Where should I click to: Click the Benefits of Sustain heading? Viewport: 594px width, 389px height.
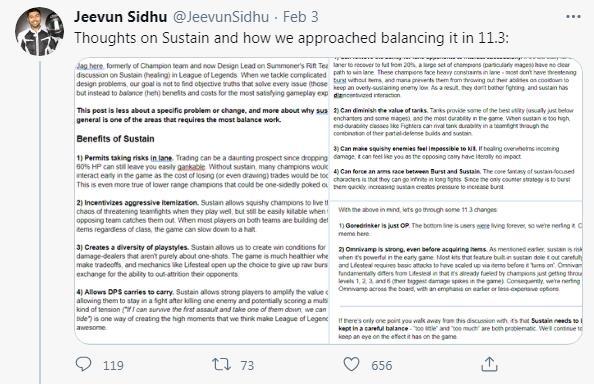pyautogui.click(x=115, y=139)
